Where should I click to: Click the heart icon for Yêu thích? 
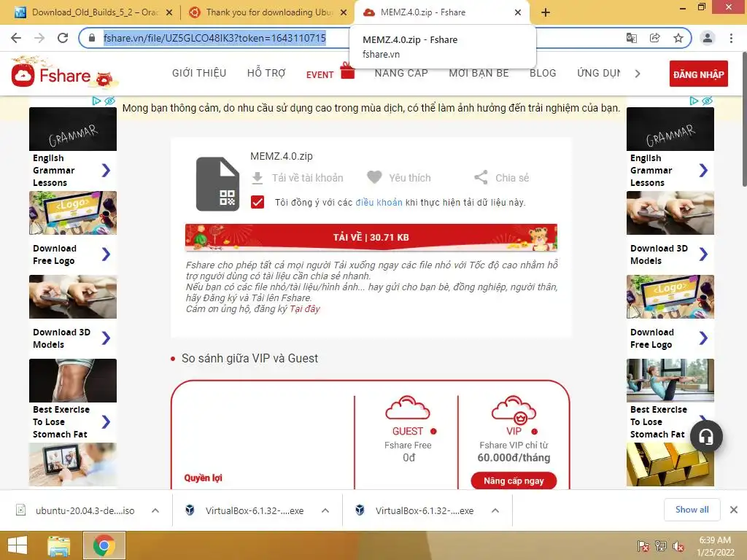pyautogui.click(x=374, y=178)
